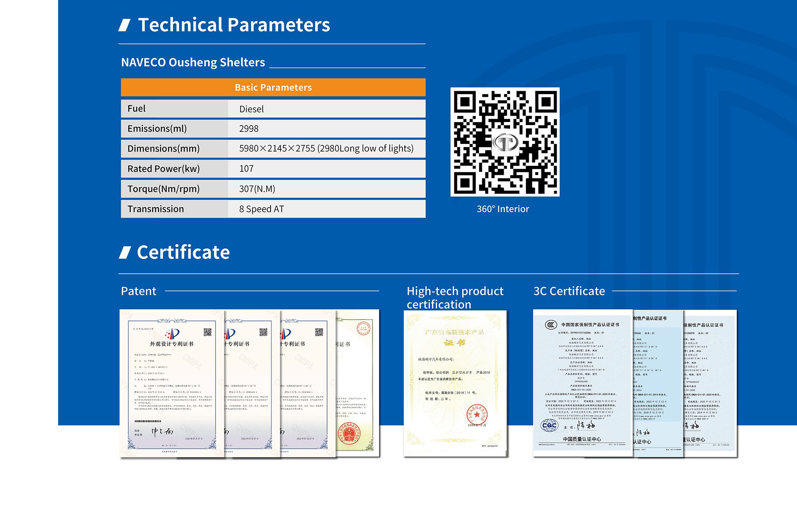Click the 'Torque(Nm/rpm)' label
Image resolution: width=797 pixels, height=532 pixels.
pyautogui.click(x=163, y=188)
